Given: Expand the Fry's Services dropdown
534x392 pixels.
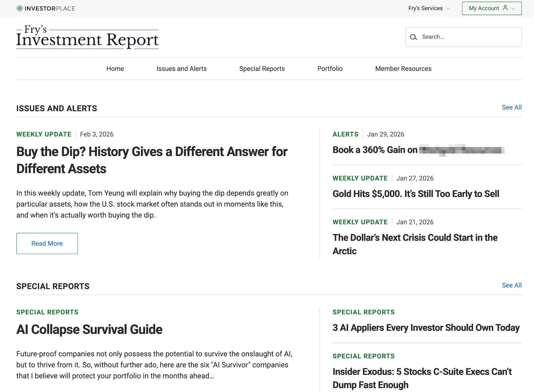Looking at the screenshot, I should coord(429,8).
